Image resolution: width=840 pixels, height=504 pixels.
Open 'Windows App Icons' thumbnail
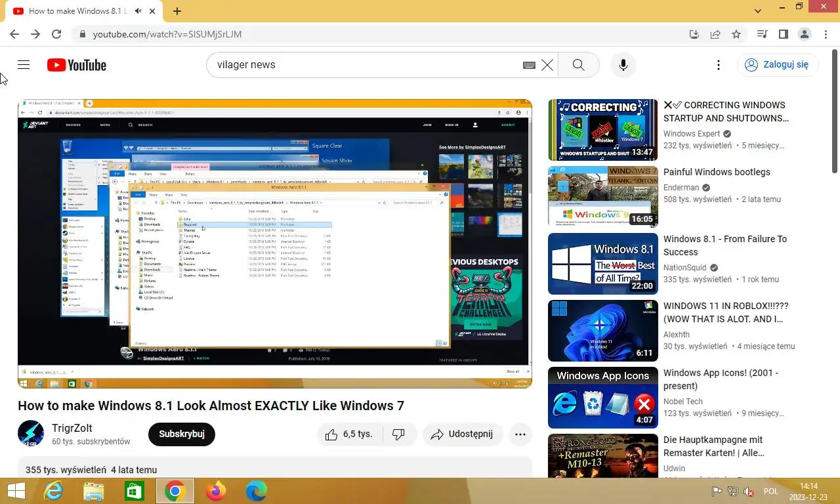(x=602, y=398)
